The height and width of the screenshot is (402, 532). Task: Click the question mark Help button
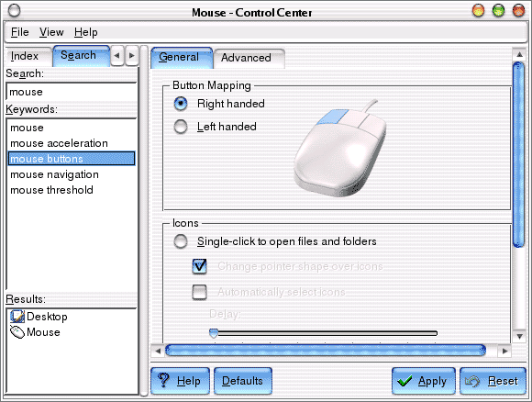coord(180,381)
